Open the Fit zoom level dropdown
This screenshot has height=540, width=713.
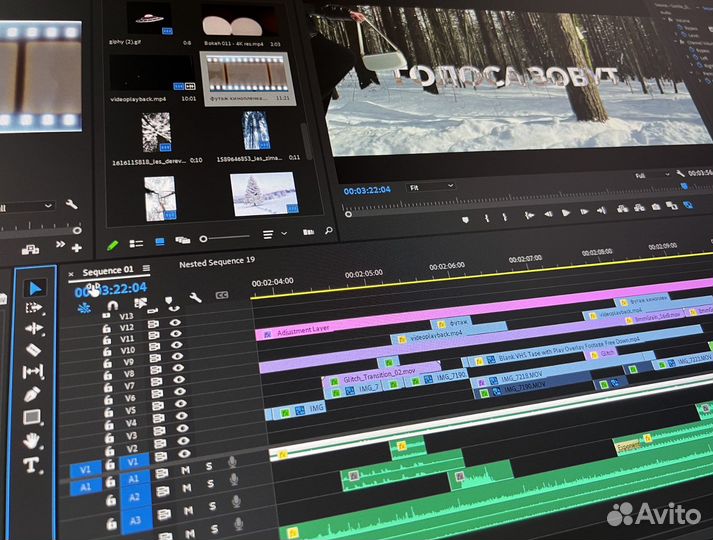click(x=432, y=186)
